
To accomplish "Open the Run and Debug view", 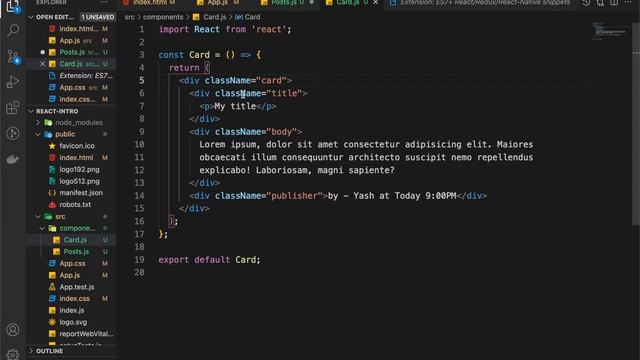I will [13, 82].
